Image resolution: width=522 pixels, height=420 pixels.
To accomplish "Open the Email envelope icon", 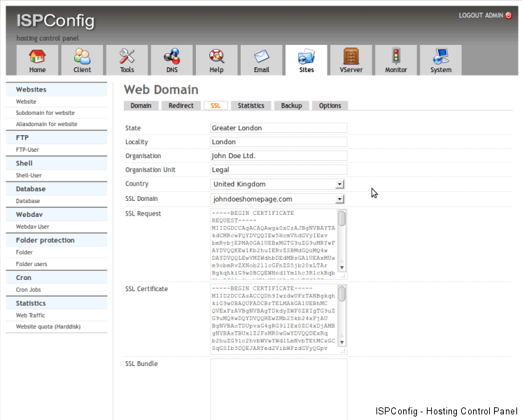I will [x=261, y=57].
